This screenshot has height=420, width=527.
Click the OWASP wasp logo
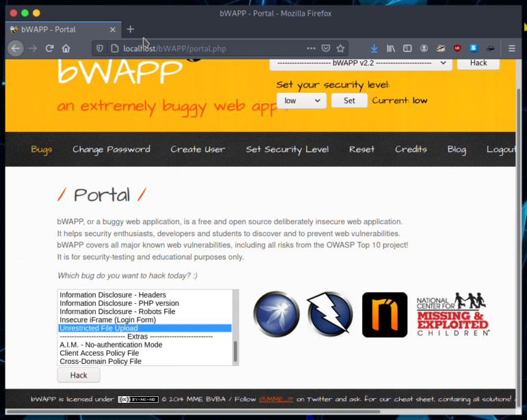coord(277,314)
